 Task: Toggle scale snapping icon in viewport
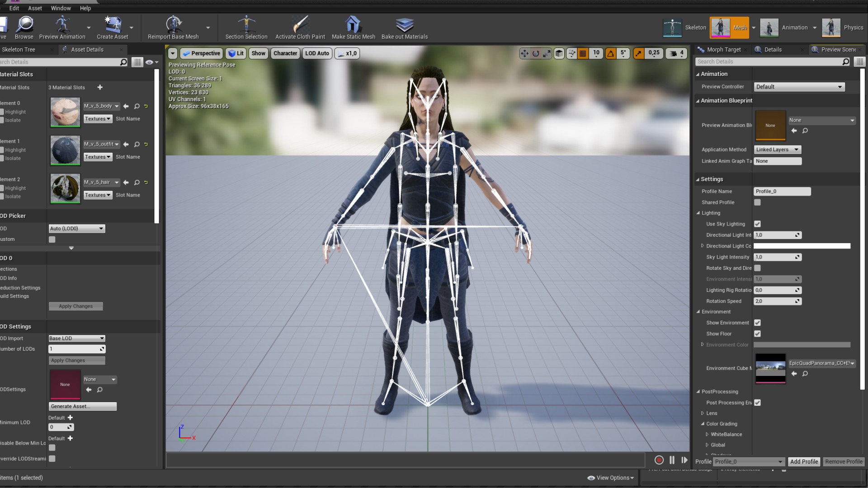click(638, 53)
